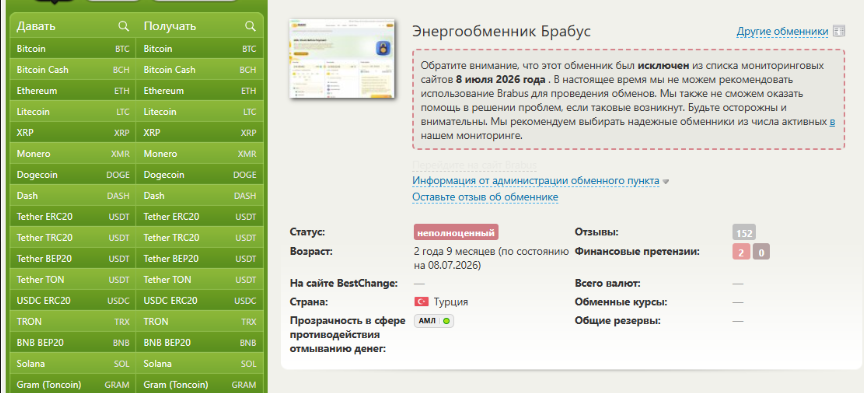This screenshot has width=864, height=393.
Task: Select Gram (Toncoin) under Давать
Action: [x=73, y=384]
